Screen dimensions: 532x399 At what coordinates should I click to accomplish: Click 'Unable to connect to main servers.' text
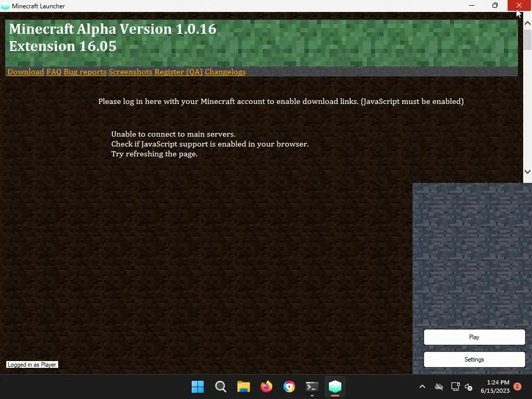tap(173, 134)
